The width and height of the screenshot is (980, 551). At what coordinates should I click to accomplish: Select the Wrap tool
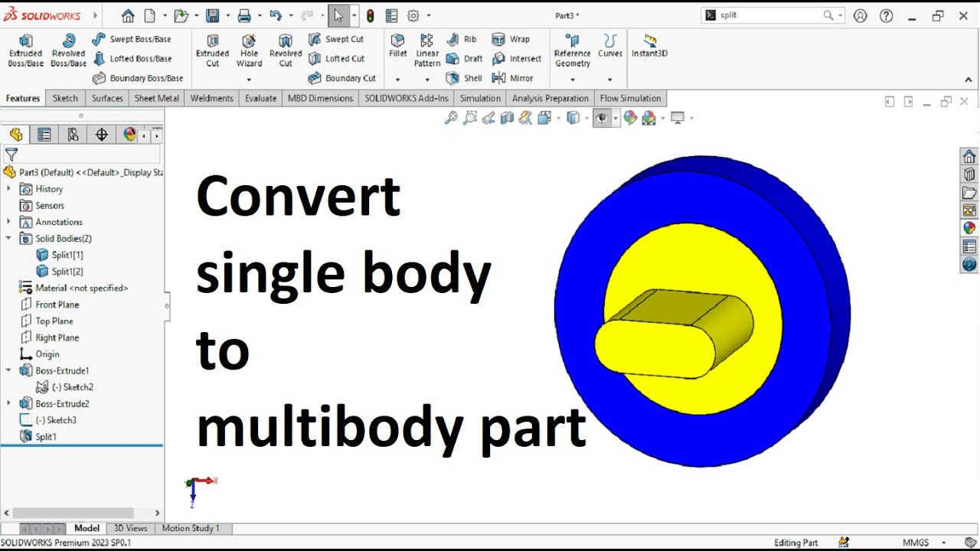pyautogui.click(x=511, y=39)
